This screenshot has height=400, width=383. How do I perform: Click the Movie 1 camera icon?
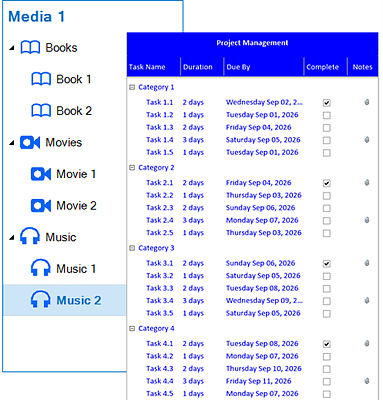[41, 174]
